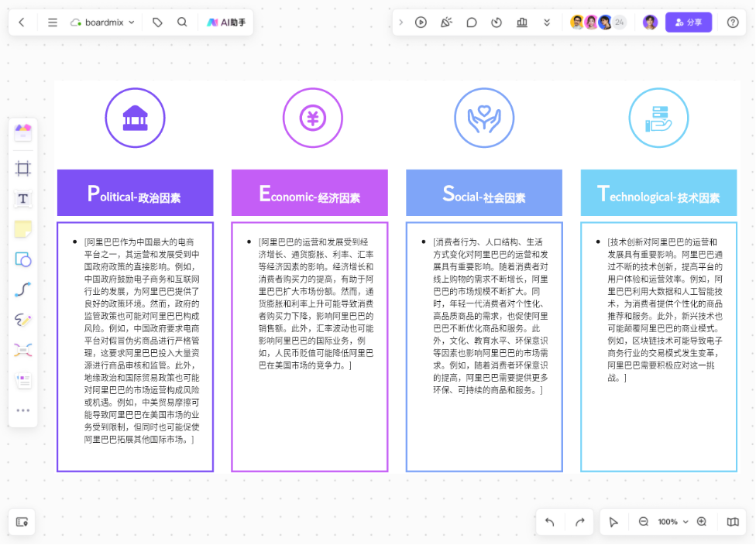Open the help question mark icon
The height and width of the screenshot is (545, 756).
coord(733,22)
